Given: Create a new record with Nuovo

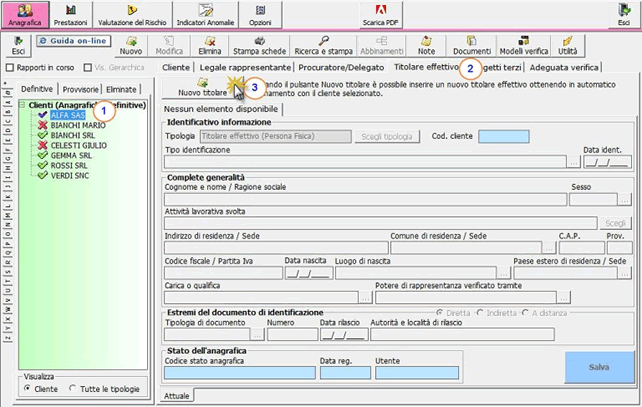Looking at the screenshot, I should point(131,45).
